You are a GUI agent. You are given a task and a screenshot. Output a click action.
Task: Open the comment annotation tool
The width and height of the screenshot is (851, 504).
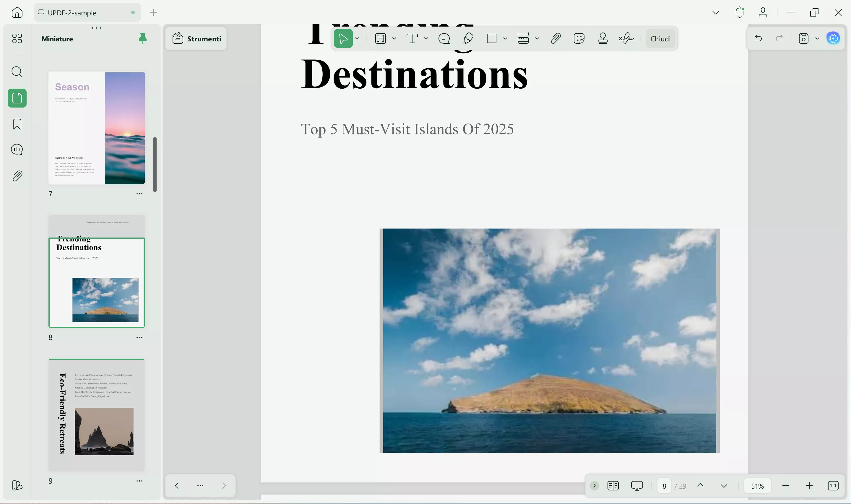coord(444,38)
